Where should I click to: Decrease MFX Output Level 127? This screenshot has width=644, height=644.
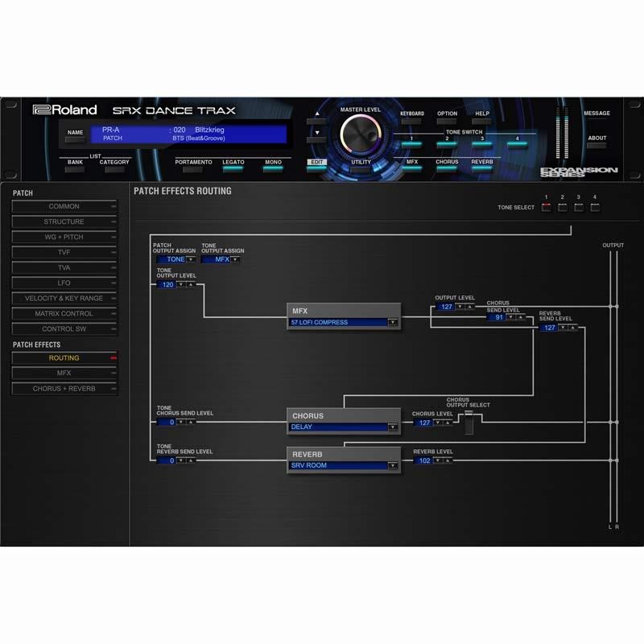pos(460,307)
